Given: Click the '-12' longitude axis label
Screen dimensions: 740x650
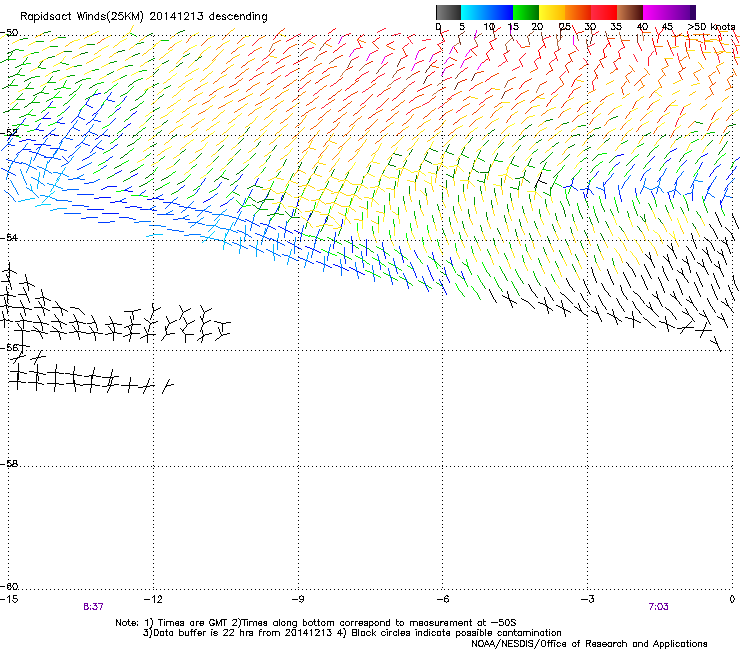Looking at the screenshot, I should 153,599.
